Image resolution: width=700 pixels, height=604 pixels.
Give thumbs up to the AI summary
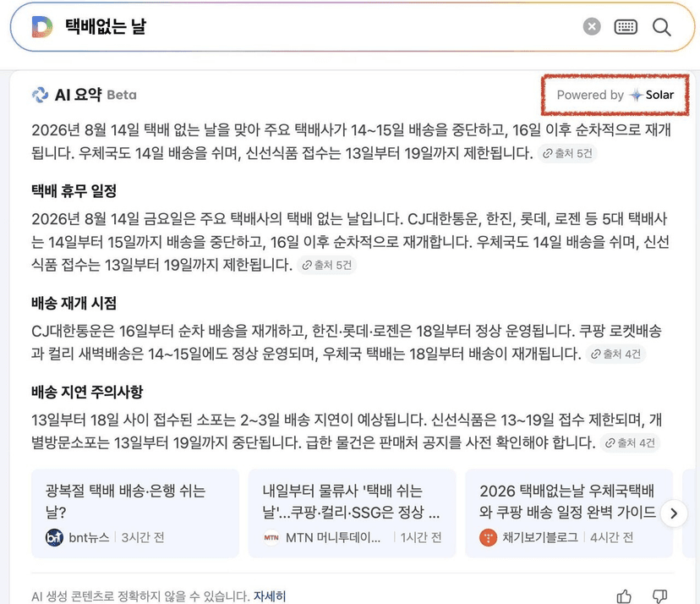click(624, 596)
